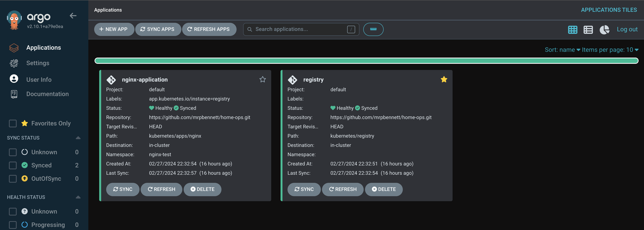Screen dimensions: 644x230
Task: Focus the search applications field
Action: point(295,29)
